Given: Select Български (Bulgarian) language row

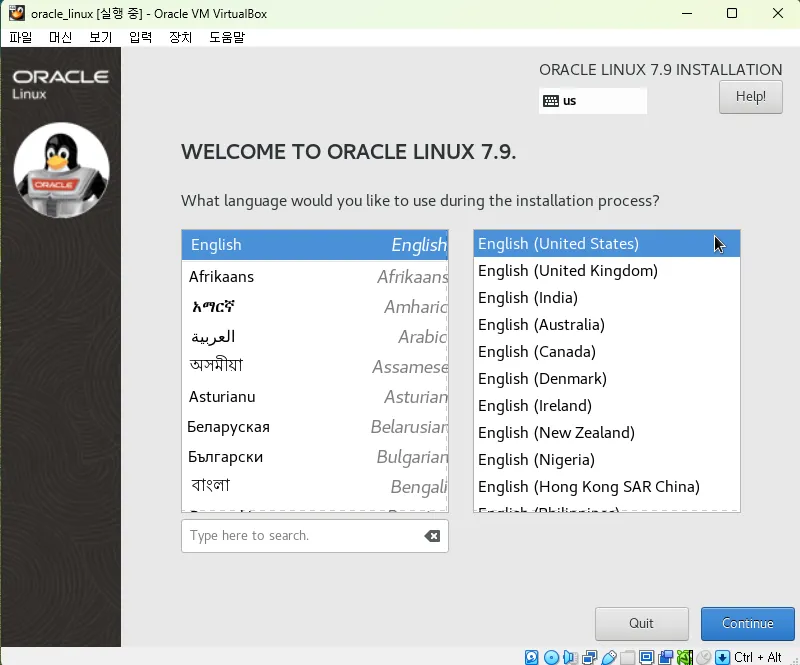Looking at the screenshot, I should click(x=315, y=457).
